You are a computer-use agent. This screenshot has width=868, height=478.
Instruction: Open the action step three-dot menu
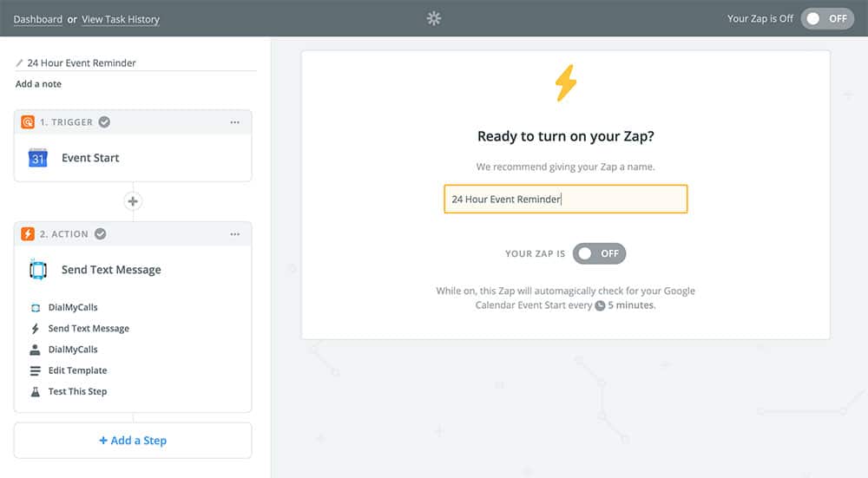[x=234, y=234]
